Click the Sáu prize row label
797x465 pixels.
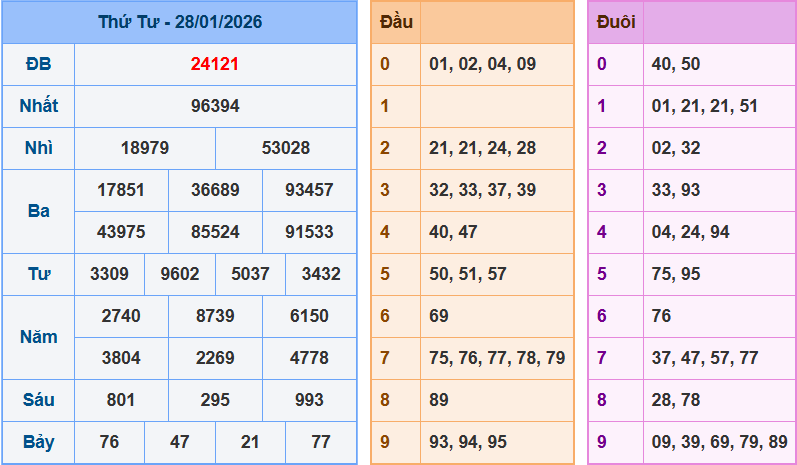[x=38, y=400]
